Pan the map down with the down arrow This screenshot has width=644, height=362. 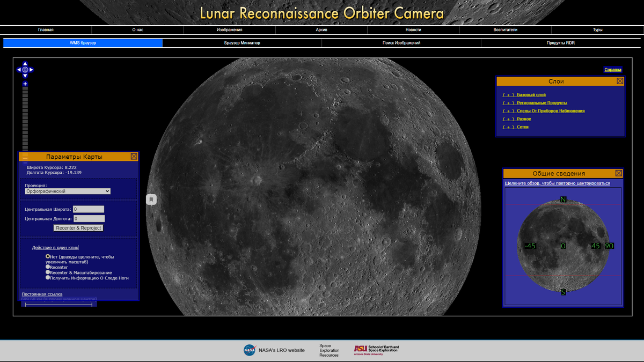pos(25,76)
